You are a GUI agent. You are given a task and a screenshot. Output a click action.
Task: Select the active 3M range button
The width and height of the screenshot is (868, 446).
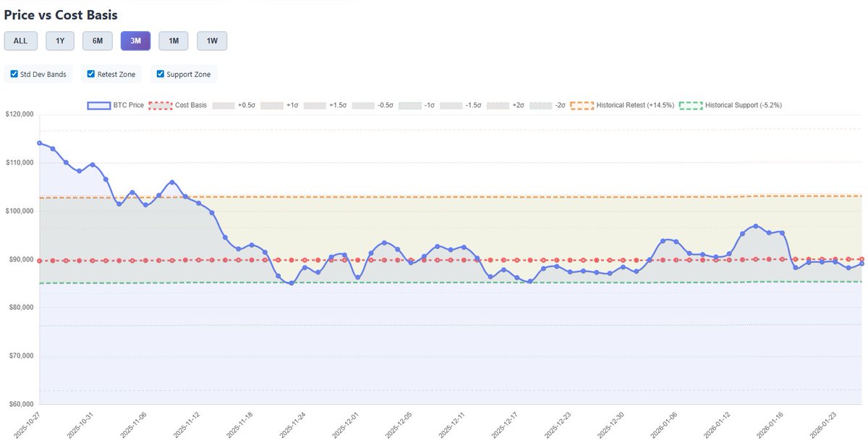coord(135,41)
